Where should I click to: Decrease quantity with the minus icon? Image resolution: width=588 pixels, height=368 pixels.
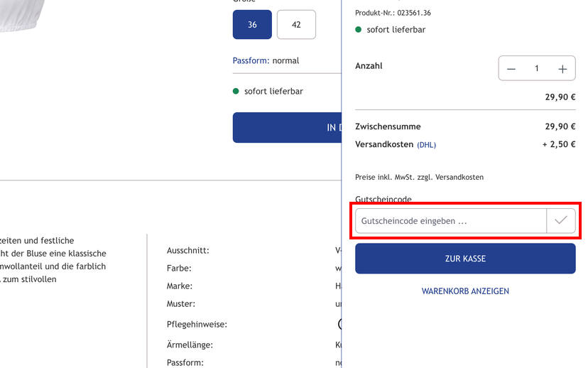pyautogui.click(x=511, y=69)
